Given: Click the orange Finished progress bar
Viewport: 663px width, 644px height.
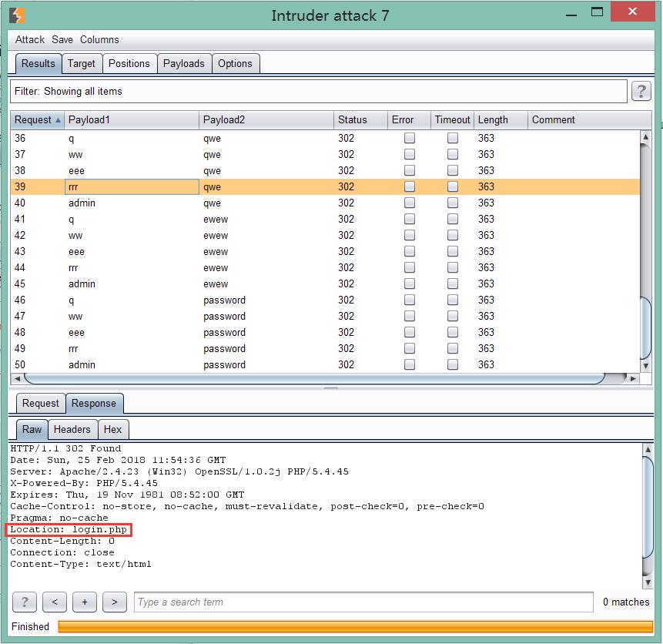Looking at the screenshot, I should click(x=354, y=627).
